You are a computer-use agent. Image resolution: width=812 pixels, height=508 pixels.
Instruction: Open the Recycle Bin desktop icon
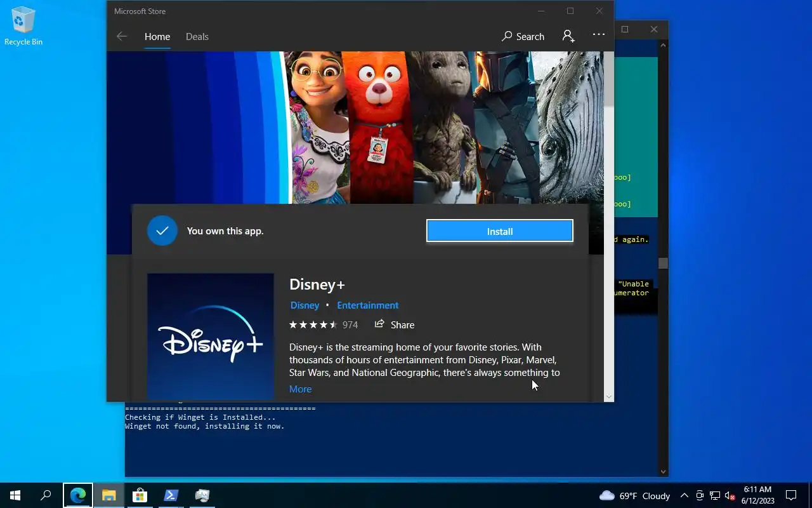[23, 27]
